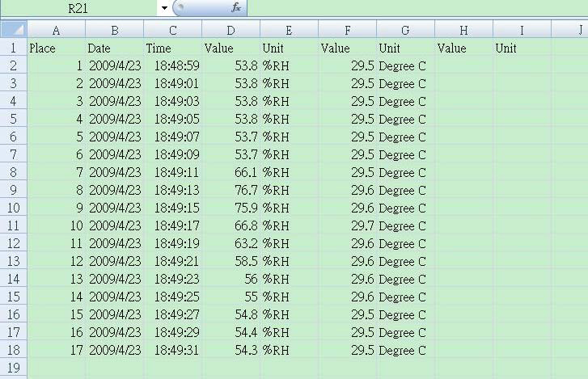Select the time cell 18:49:29
Image resolution: width=588 pixels, height=379 pixels.
coord(173,332)
